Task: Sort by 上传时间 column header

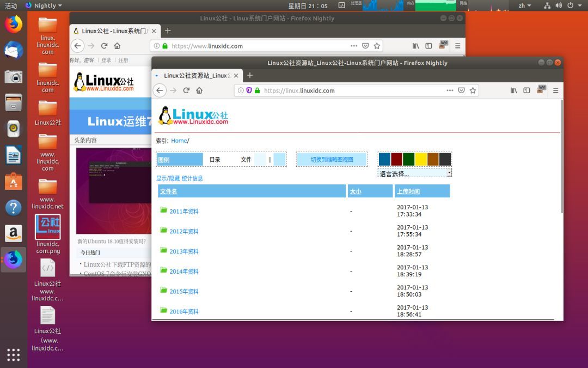Action: [x=408, y=191]
